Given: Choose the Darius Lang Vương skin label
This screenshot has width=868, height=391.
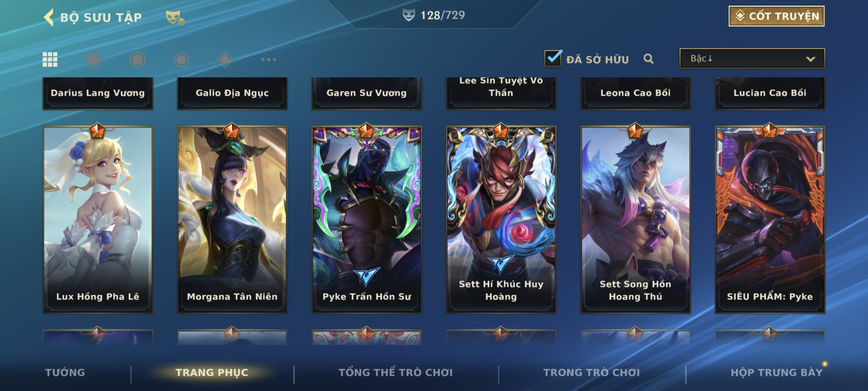Looking at the screenshot, I should [x=98, y=93].
